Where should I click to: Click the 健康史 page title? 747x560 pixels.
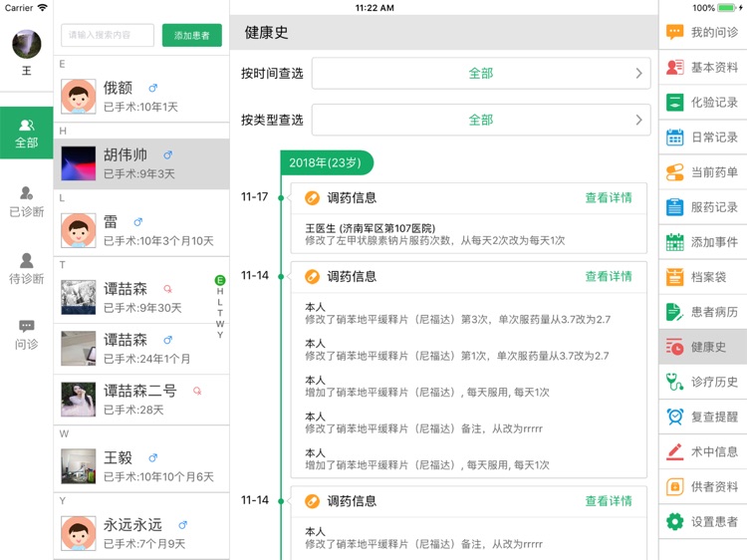point(266,33)
